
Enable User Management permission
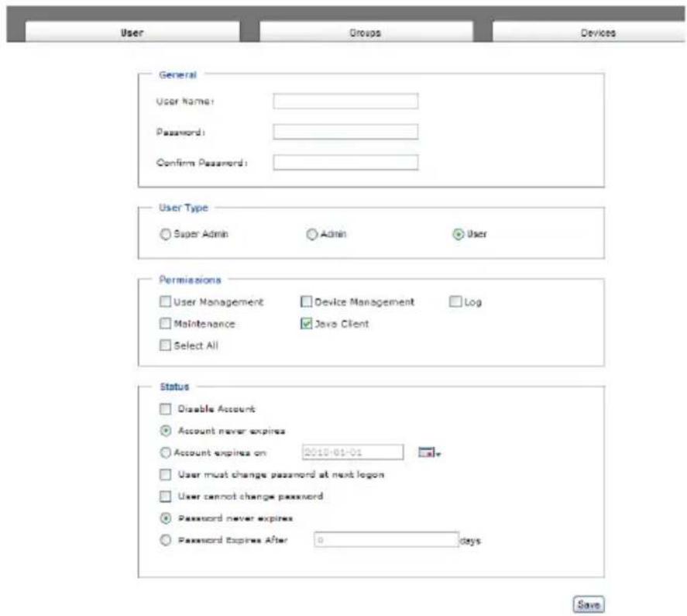(x=165, y=301)
